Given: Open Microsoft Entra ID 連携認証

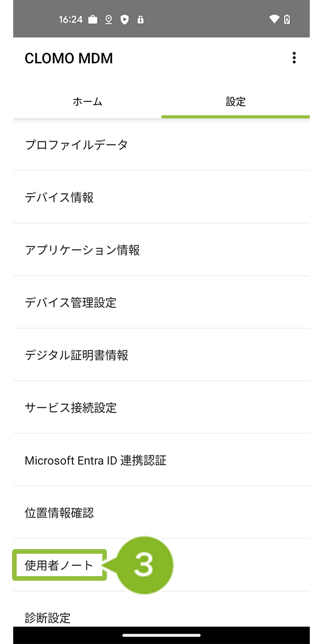Looking at the screenshot, I should [161, 460].
